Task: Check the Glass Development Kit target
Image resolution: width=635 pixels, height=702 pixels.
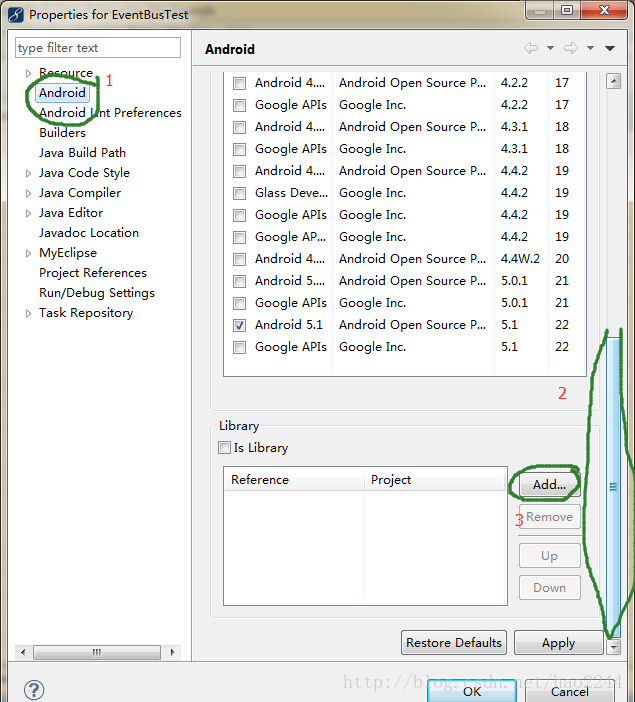Action: point(239,193)
